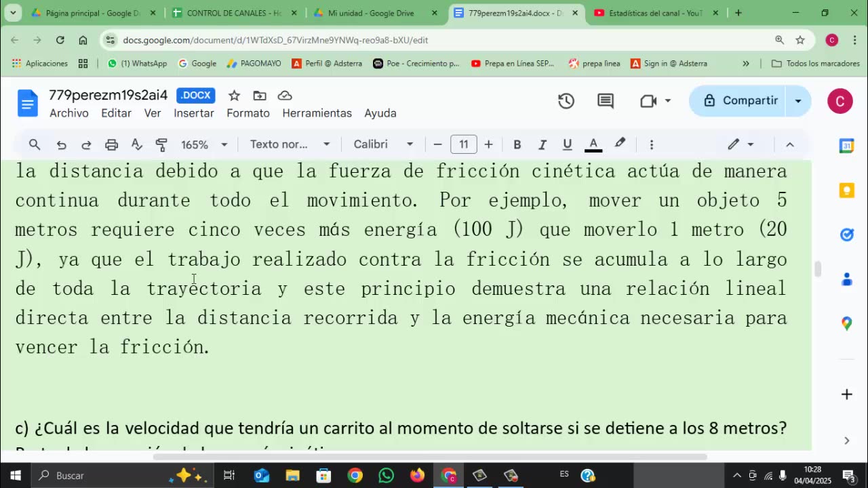Open Google Maps in side panel

[x=846, y=324]
